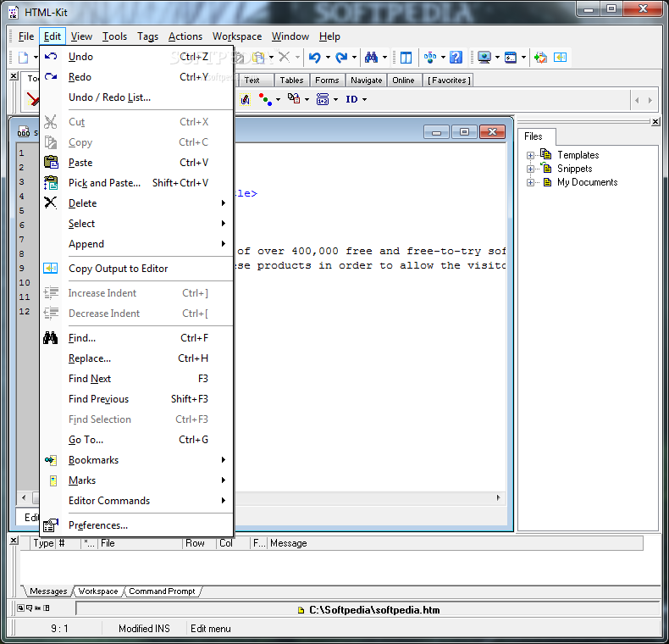Click the Snippets folder icon
Image resolution: width=669 pixels, height=644 pixels.
(x=545, y=168)
